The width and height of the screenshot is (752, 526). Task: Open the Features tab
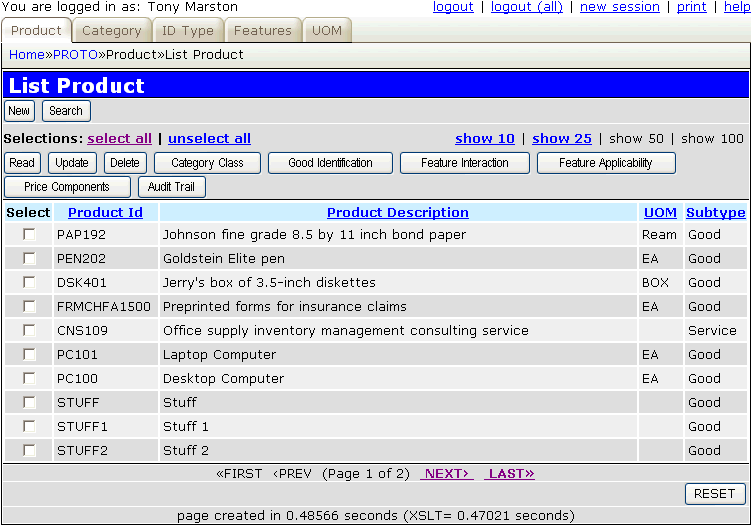(262, 31)
